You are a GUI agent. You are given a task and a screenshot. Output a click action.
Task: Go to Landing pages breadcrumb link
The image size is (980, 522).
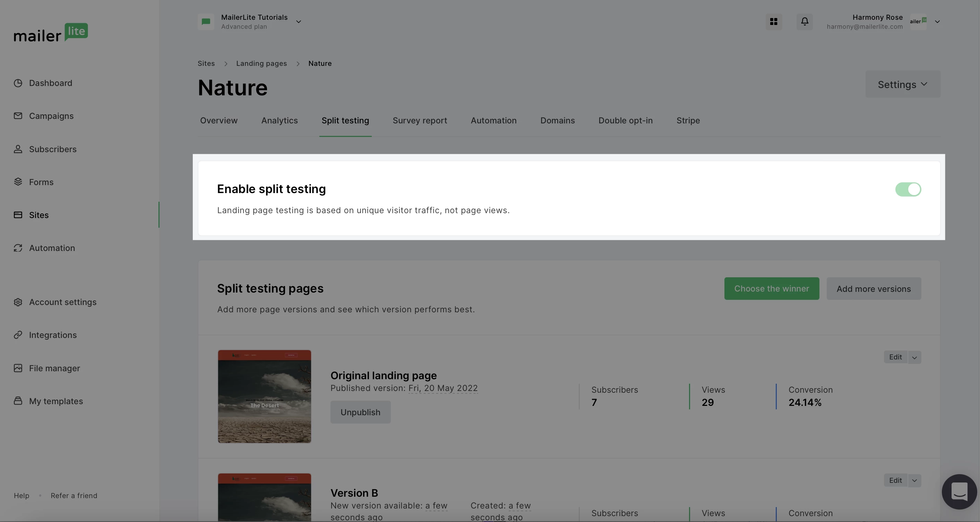[x=261, y=63]
